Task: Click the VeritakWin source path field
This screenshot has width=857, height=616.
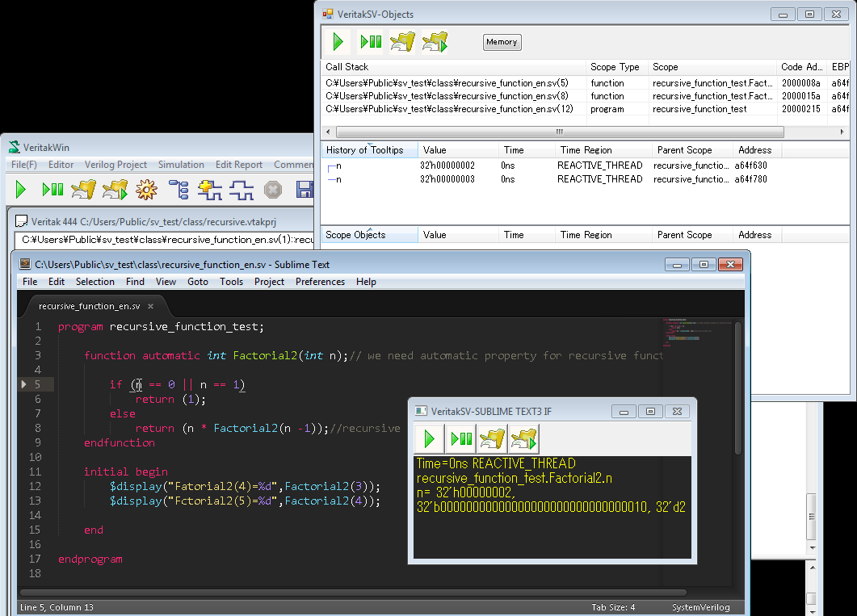Action: pos(164,240)
